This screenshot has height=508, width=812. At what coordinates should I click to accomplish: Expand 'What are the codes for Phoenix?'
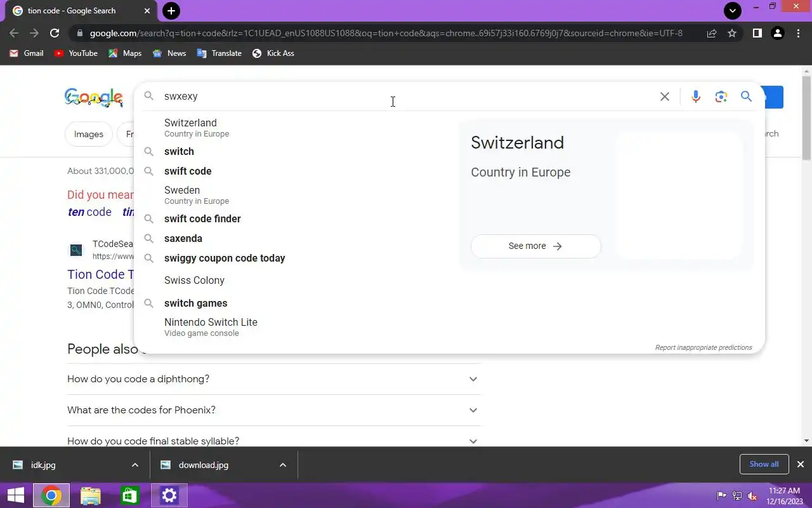tap(274, 410)
